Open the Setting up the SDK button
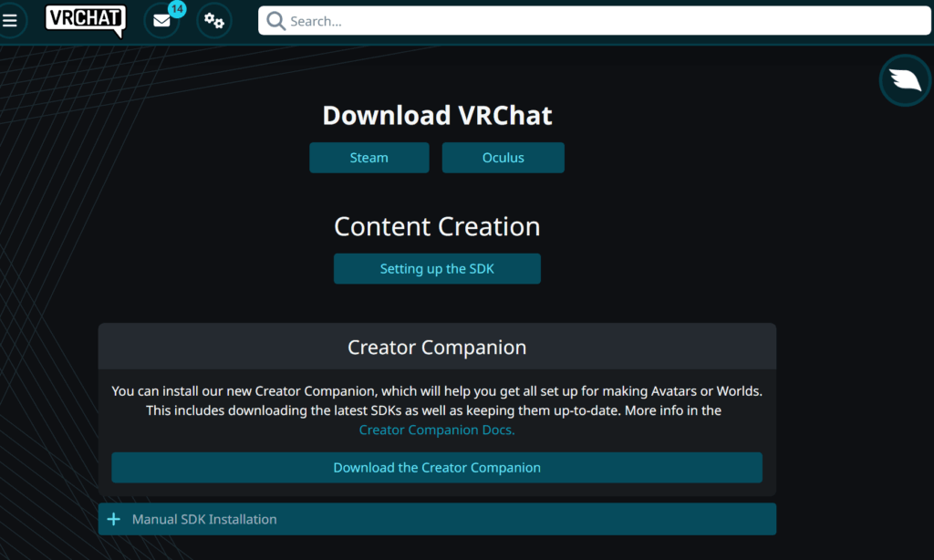The width and height of the screenshot is (934, 560). point(437,269)
